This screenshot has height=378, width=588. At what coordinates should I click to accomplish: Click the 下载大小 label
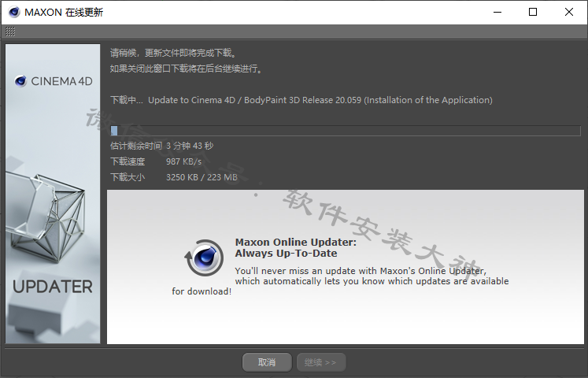point(128,177)
